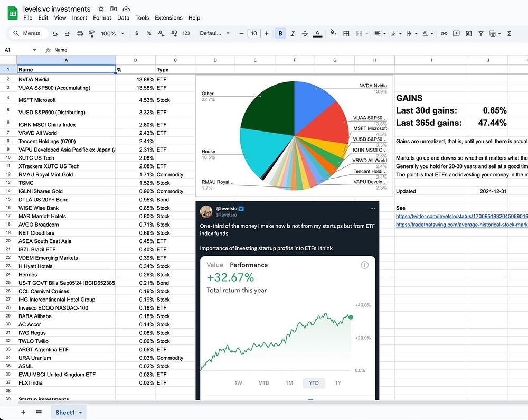Viewport: 528px width, 420px height.
Task: Open the text color picker
Action: click(317, 33)
